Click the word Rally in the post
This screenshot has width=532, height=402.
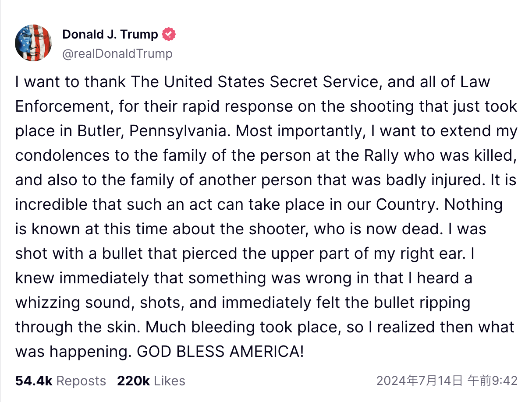point(378,155)
